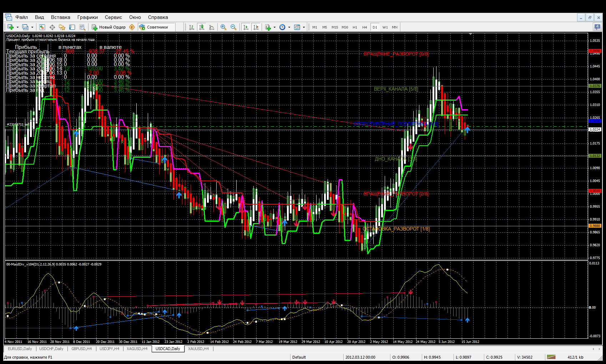Switch to the XAUUSD,H4 chart tab
The image size is (606, 364).
198,349
